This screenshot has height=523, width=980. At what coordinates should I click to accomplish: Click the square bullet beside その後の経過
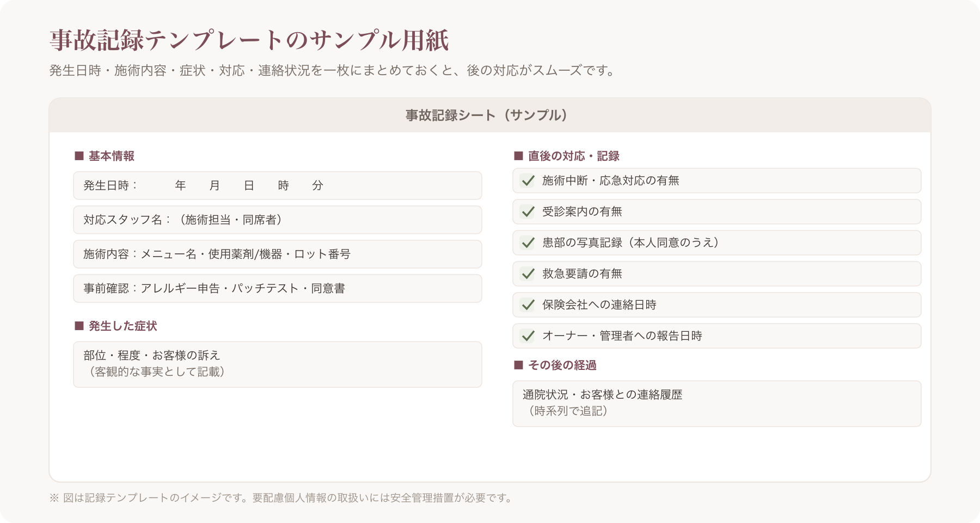pyautogui.click(x=518, y=366)
